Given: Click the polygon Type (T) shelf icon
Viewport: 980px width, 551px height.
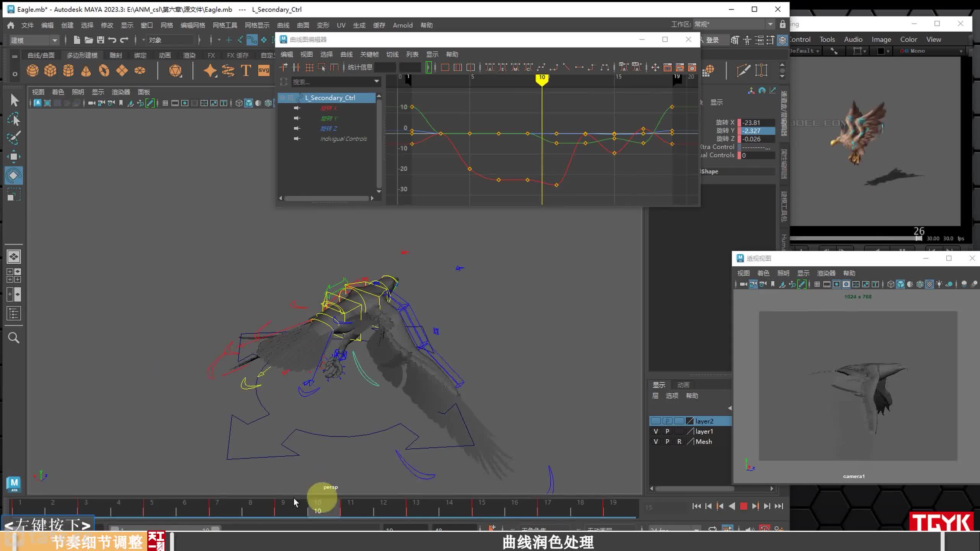Looking at the screenshot, I should click(x=246, y=71).
